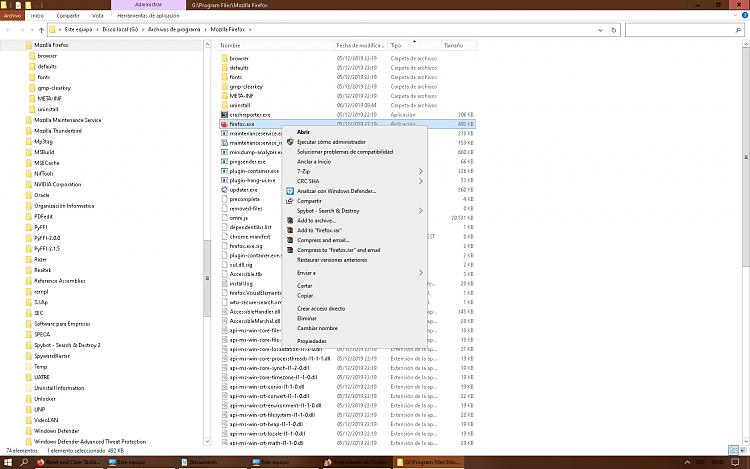This screenshot has width=750, height=469.
Task: Switch to the Inicio ribbon tab
Action: 37,16
